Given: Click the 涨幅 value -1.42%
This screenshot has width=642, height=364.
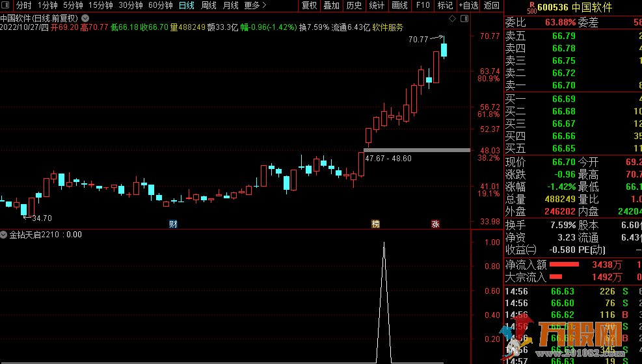Looking at the screenshot, I should point(561,187).
